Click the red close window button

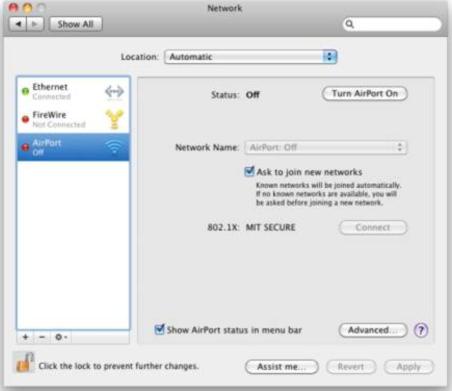click(13, 7)
